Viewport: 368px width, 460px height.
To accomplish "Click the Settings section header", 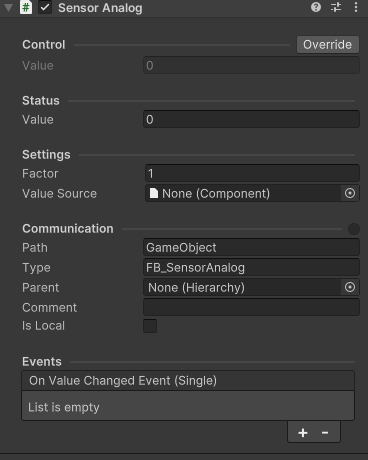I will coord(46,155).
